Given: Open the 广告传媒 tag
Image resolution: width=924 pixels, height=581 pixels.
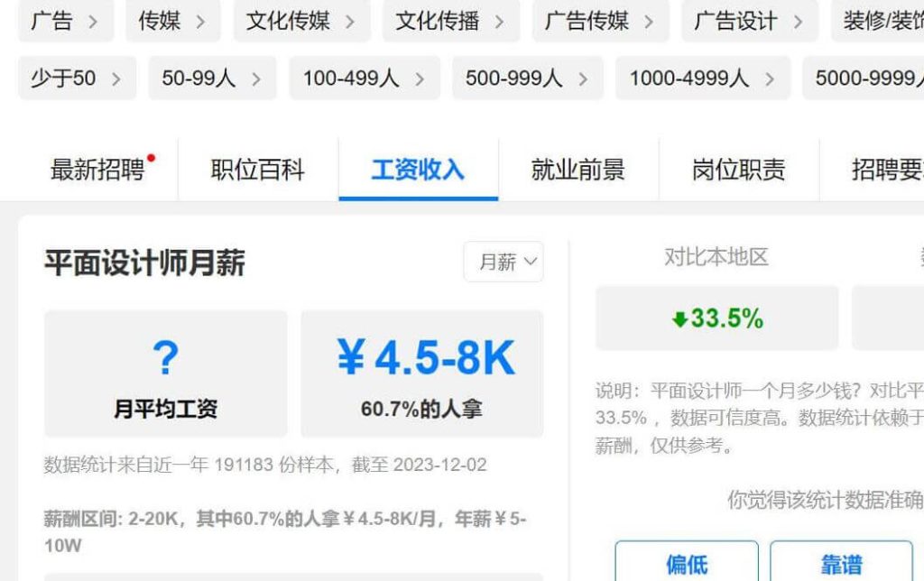Looking at the screenshot, I should (x=600, y=22).
